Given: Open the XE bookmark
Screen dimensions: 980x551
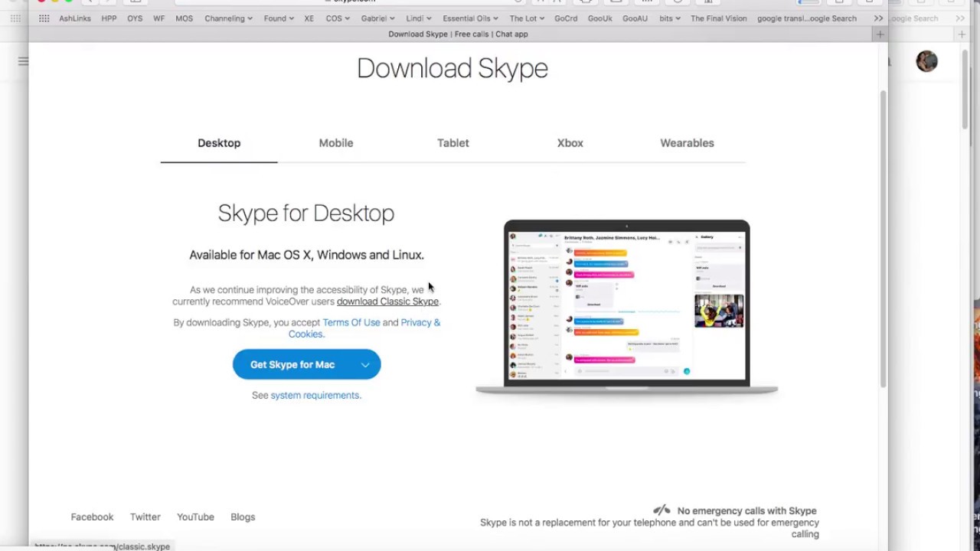Looking at the screenshot, I should [309, 18].
